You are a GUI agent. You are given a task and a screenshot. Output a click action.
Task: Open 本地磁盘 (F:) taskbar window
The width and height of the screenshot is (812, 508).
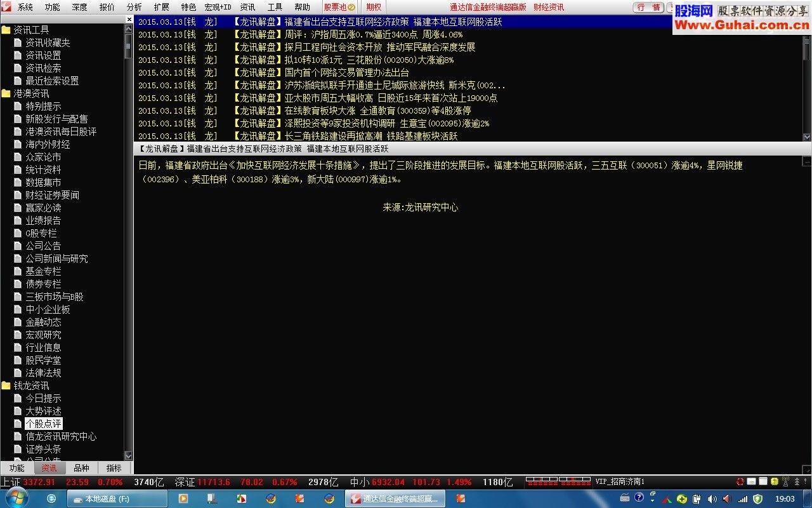tap(117, 498)
